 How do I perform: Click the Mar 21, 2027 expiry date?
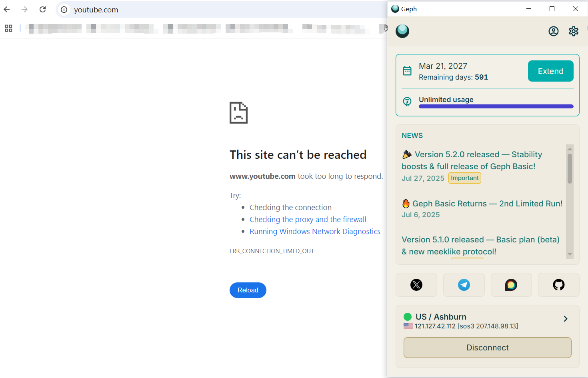pos(443,66)
